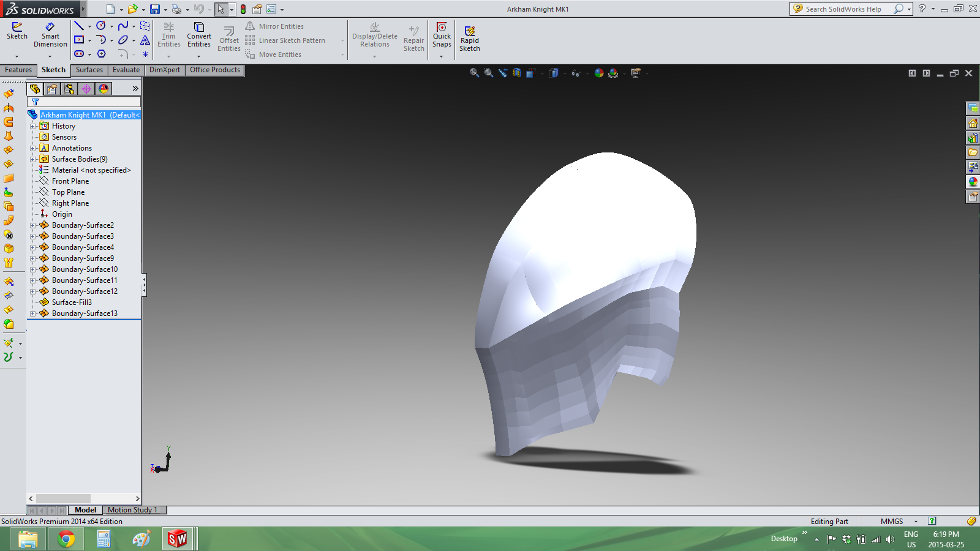Choose the Corner Rectangle tool
Viewport: 980px width, 551px height.
(x=79, y=40)
